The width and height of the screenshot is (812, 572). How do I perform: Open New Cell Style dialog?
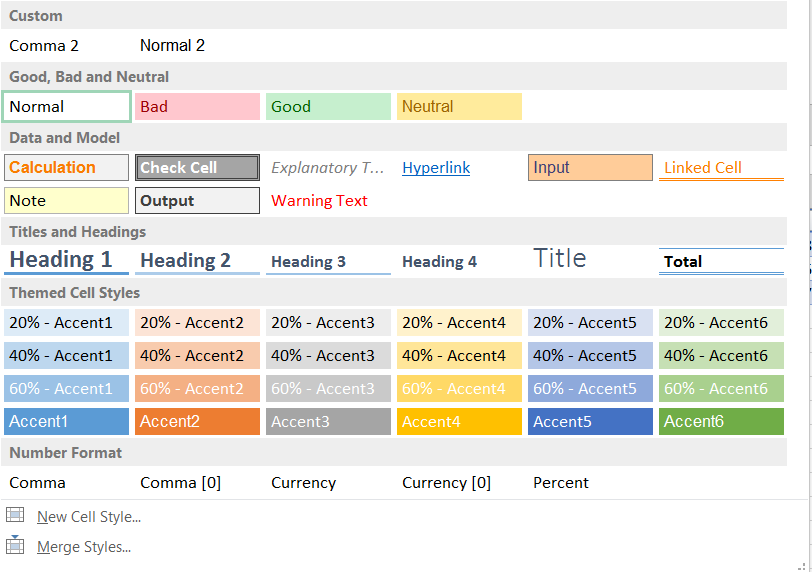[x=88, y=516]
